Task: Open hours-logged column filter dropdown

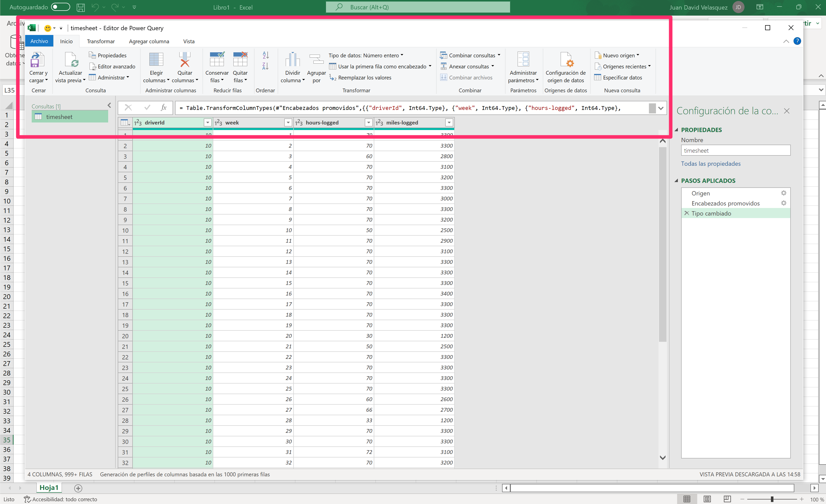Action: pos(368,123)
